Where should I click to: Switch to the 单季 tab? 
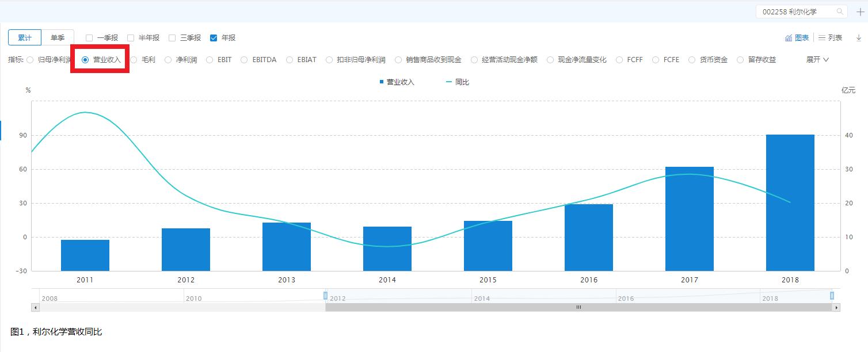click(58, 37)
